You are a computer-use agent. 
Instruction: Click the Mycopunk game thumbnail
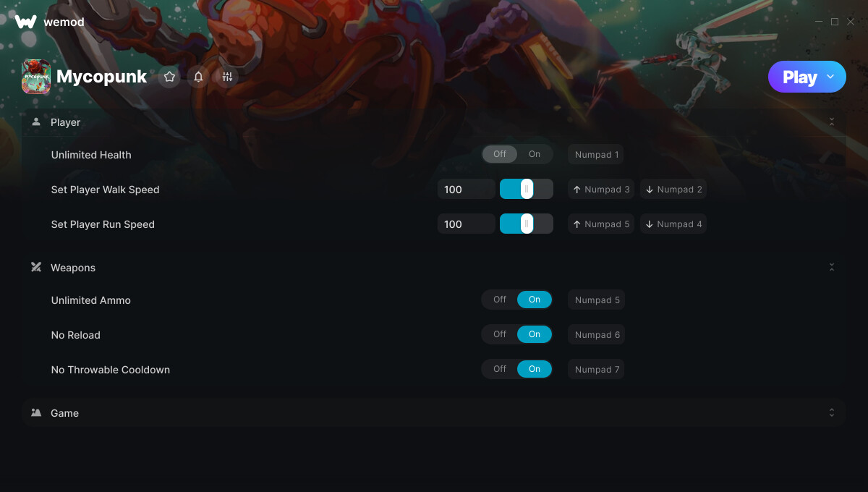36,77
